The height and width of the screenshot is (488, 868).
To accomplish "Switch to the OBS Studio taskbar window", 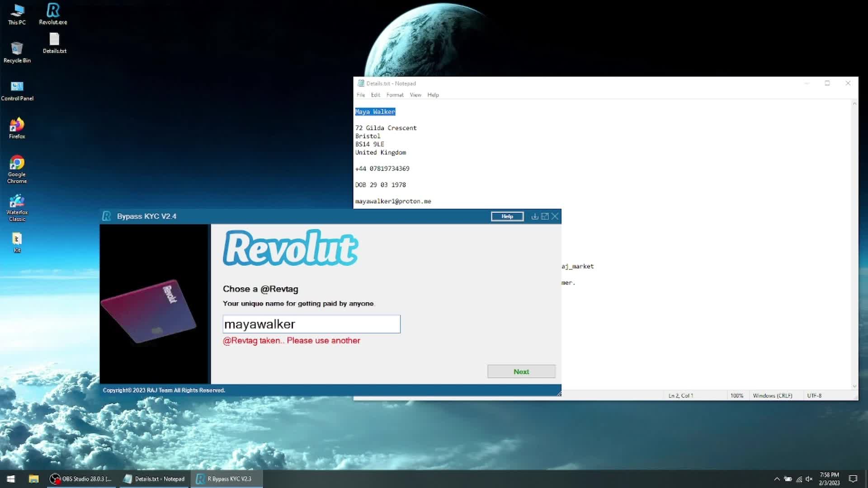I will click(80, 479).
